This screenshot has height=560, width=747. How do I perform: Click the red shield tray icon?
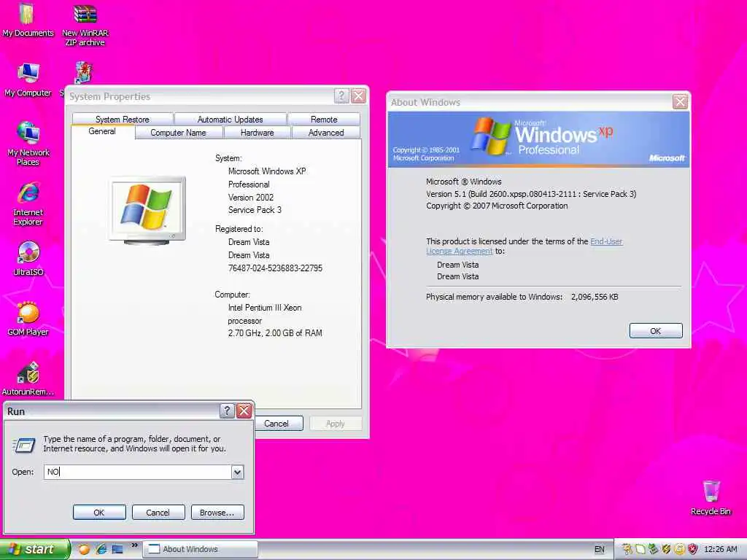click(693, 549)
